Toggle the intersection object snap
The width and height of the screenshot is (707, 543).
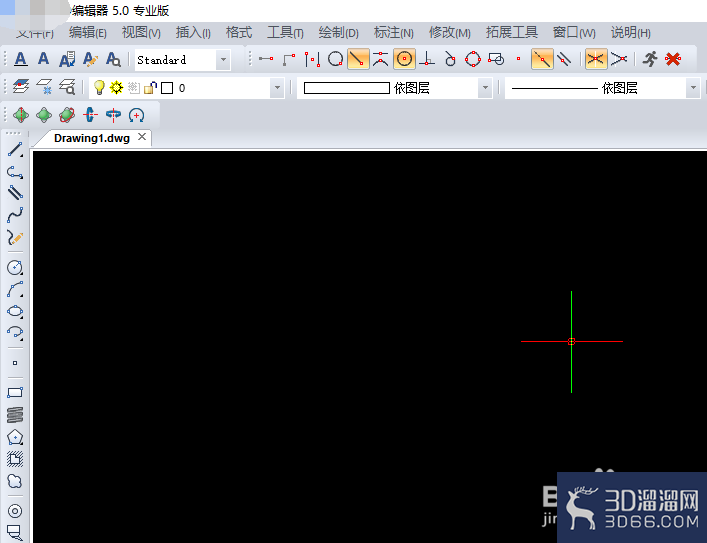596,59
